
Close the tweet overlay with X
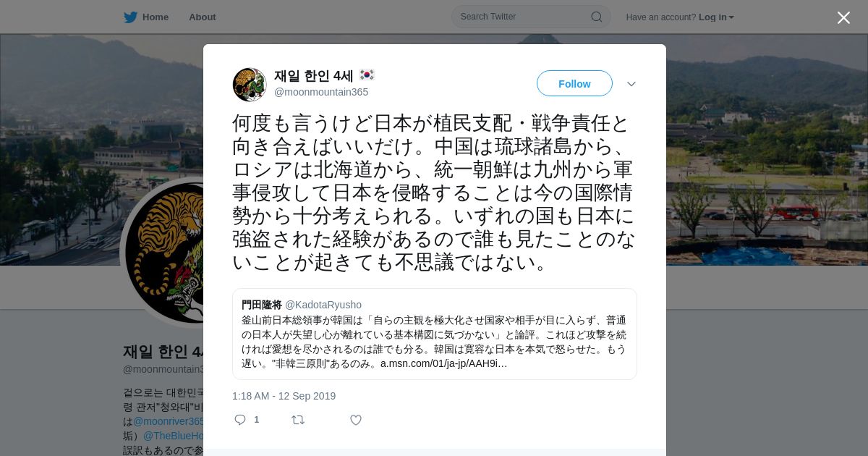pos(843,17)
